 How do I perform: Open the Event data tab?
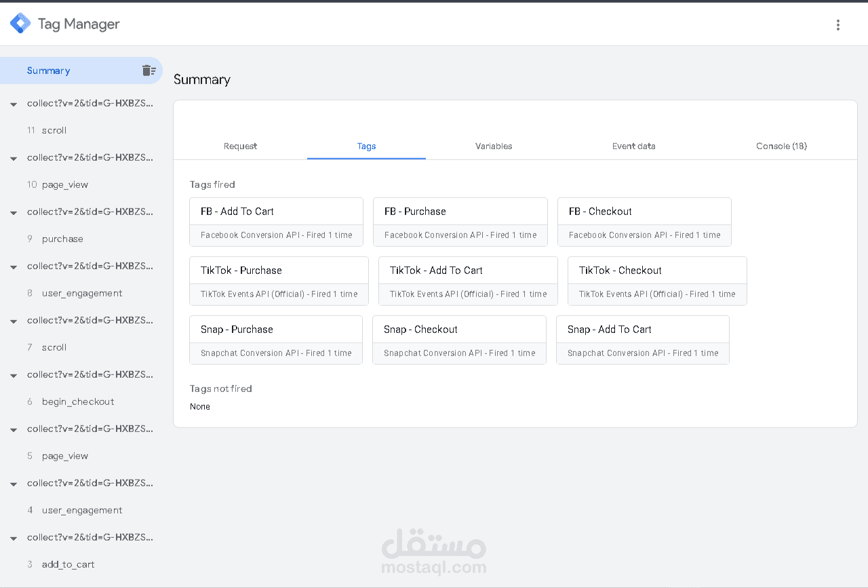(633, 146)
